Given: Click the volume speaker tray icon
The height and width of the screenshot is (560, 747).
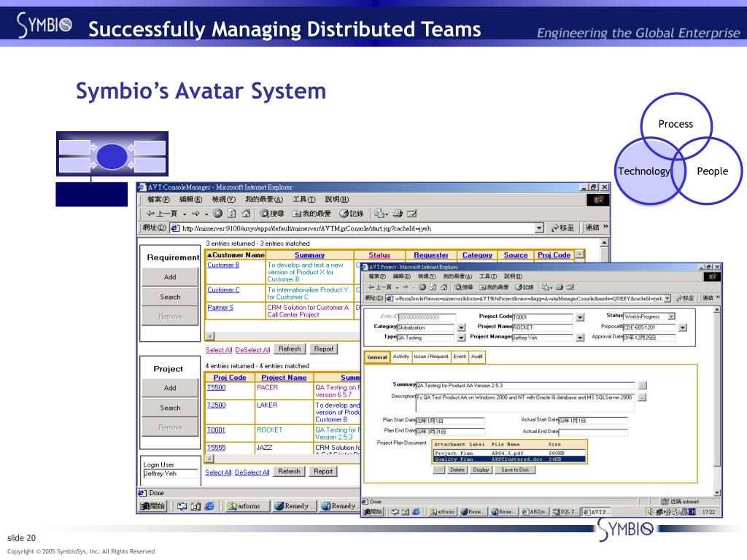Looking at the screenshot, I should click(650, 512).
